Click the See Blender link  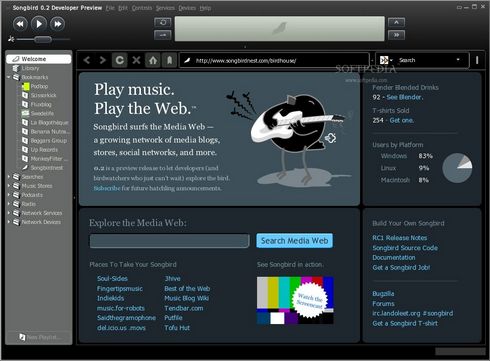(405, 97)
